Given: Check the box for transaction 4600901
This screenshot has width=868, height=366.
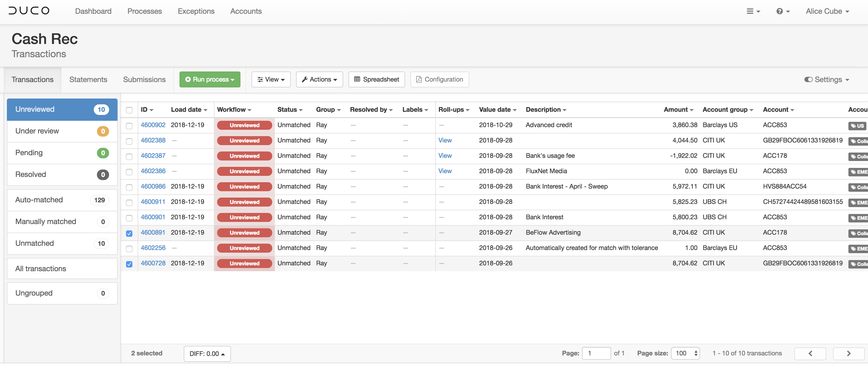Looking at the screenshot, I should click(x=129, y=218).
